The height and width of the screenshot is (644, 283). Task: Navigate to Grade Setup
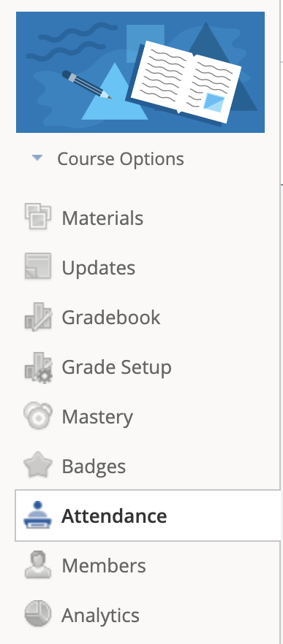click(x=116, y=367)
